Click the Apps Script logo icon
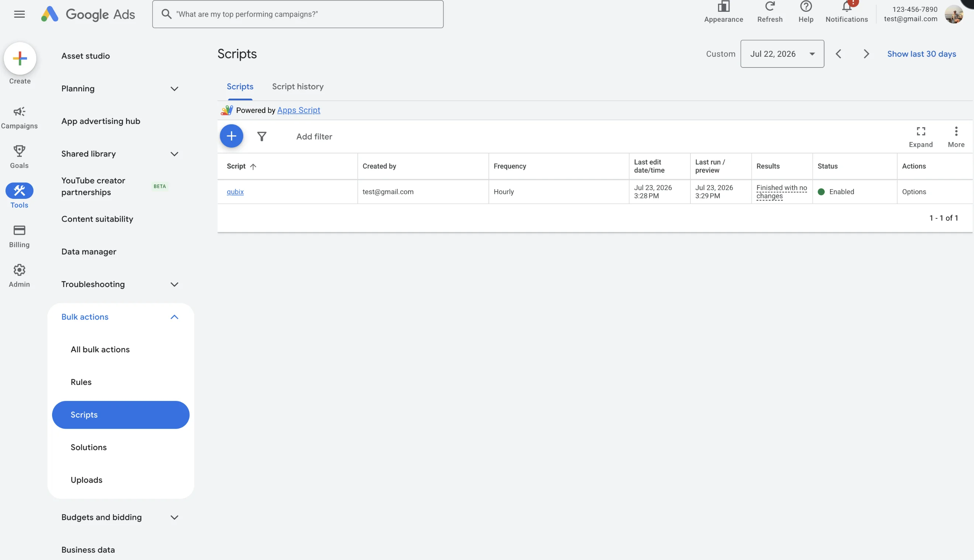Screen dimensions: 974x560 (x=227, y=110)
